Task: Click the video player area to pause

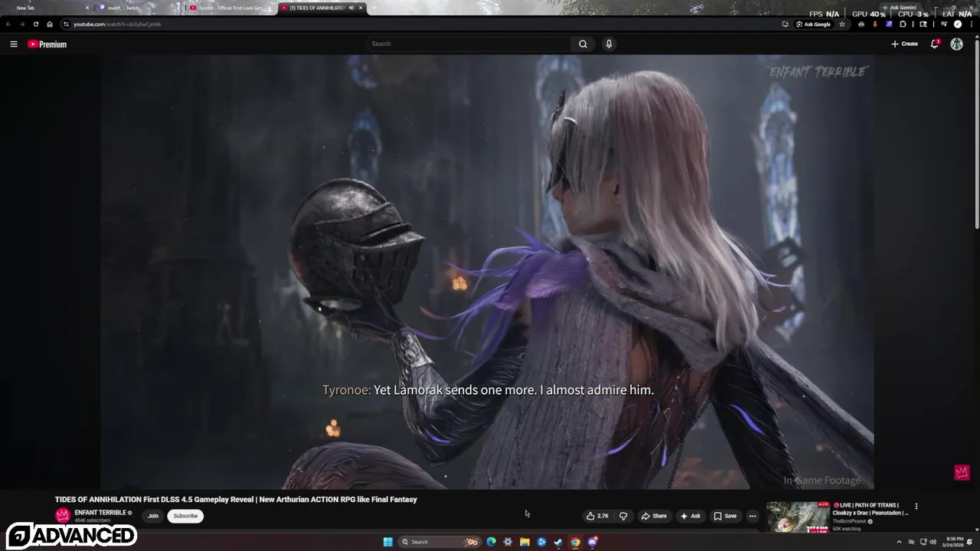Action: 487,272
